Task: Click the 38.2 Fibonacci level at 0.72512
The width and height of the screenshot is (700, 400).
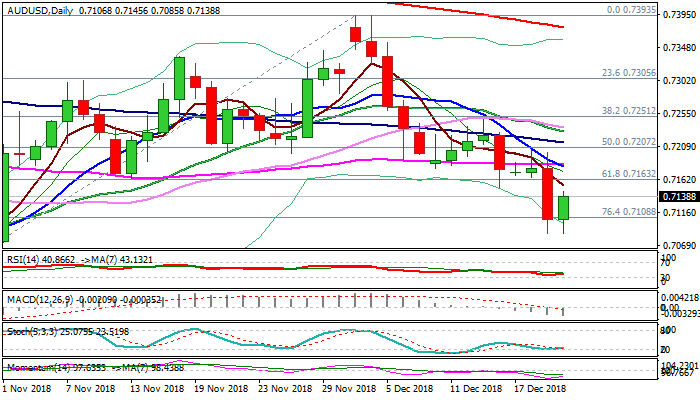Action: tap(627, 112)
